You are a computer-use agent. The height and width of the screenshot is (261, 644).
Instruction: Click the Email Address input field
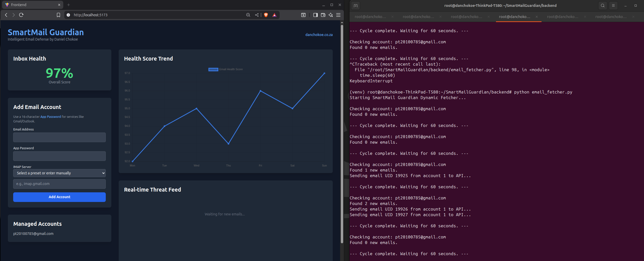pos(59,137)
